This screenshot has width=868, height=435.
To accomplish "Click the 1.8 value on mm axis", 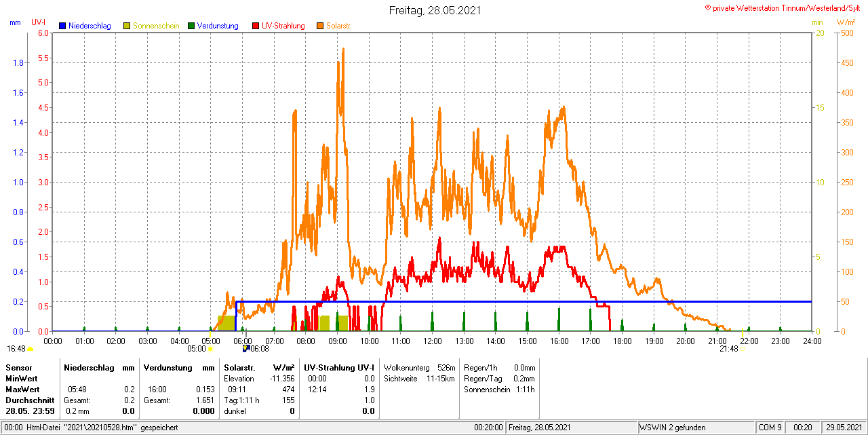I will pos(18,62).
